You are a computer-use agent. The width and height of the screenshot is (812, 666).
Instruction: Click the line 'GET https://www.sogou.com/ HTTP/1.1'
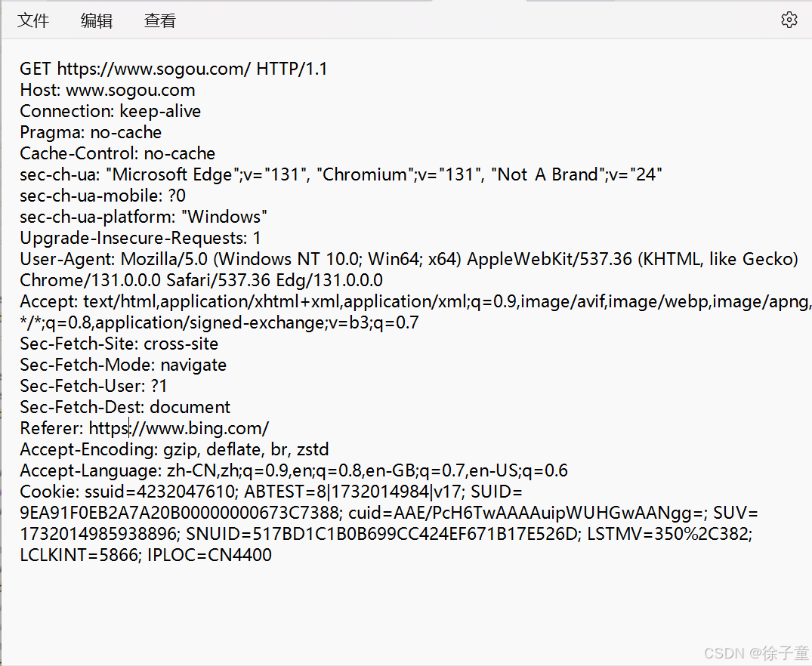coord(174,69)
